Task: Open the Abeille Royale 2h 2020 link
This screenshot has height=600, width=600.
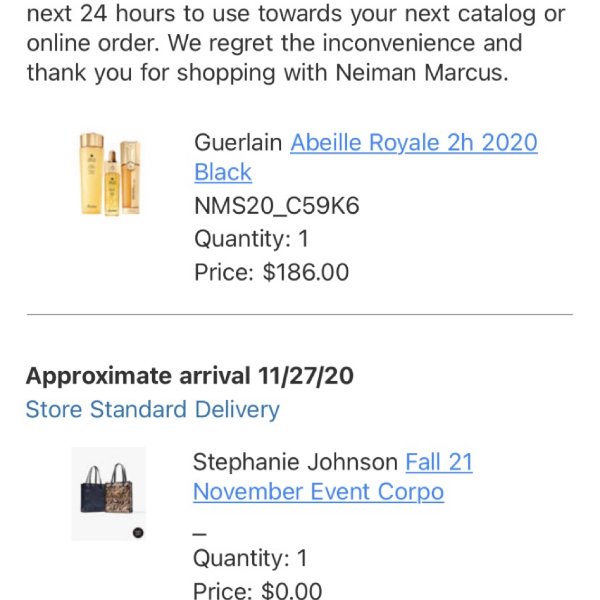Action: [x=414, y=143]
